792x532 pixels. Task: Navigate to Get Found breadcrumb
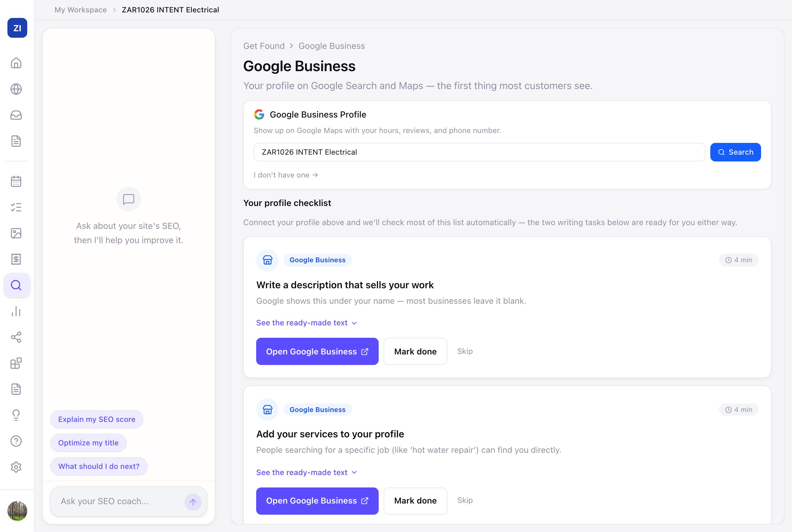click(264, 46)
